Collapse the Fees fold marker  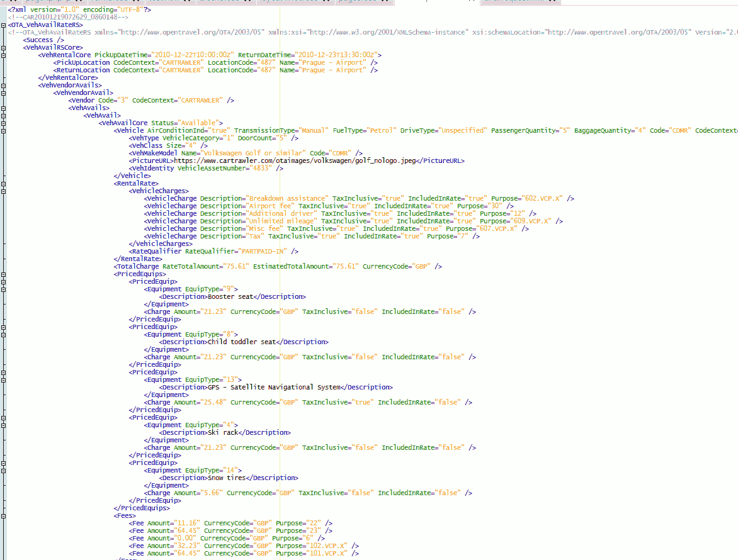coord(3,516)
